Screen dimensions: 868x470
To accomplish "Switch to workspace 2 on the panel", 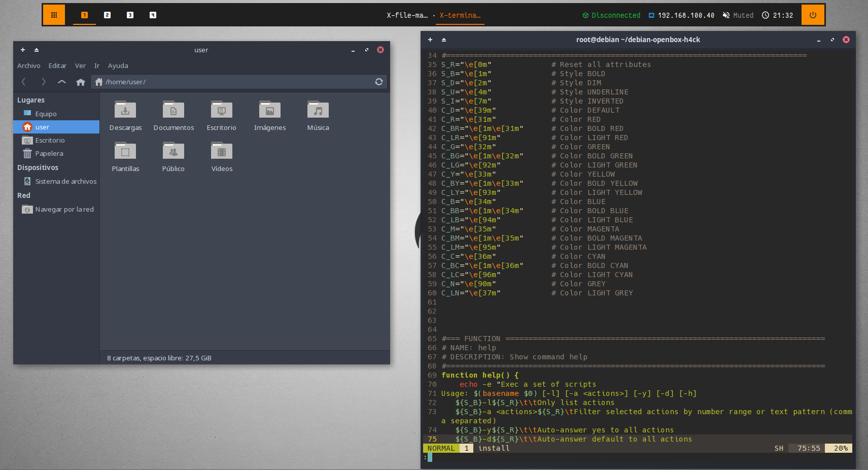I will 107,15.
